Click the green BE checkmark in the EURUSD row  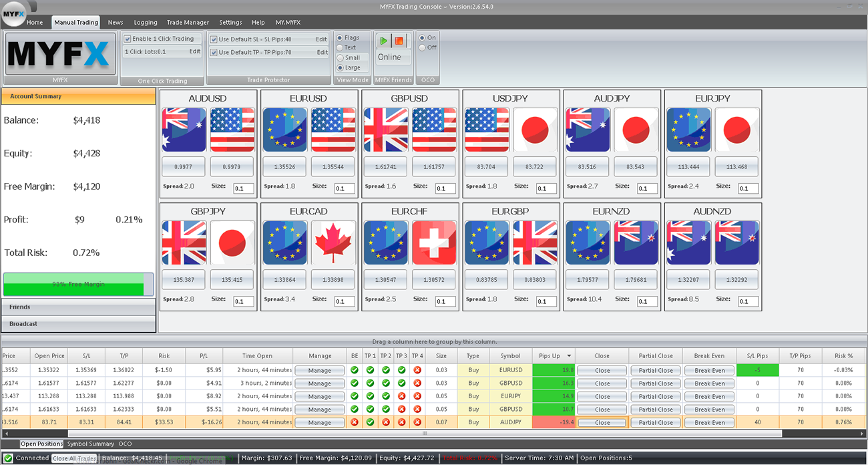[x=354, y=370]
